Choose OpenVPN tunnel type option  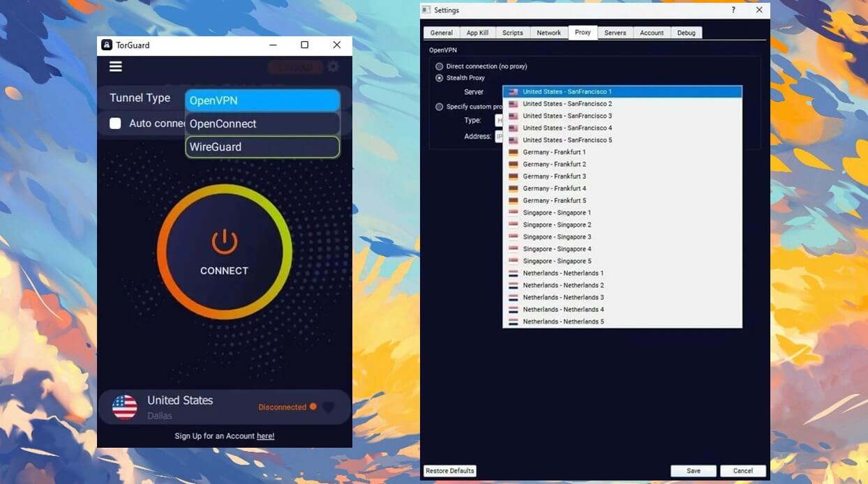262,100
